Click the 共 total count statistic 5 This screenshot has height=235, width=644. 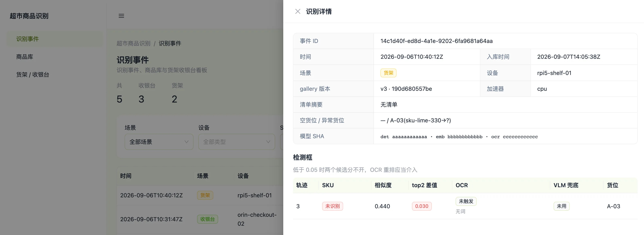point(119,99)
